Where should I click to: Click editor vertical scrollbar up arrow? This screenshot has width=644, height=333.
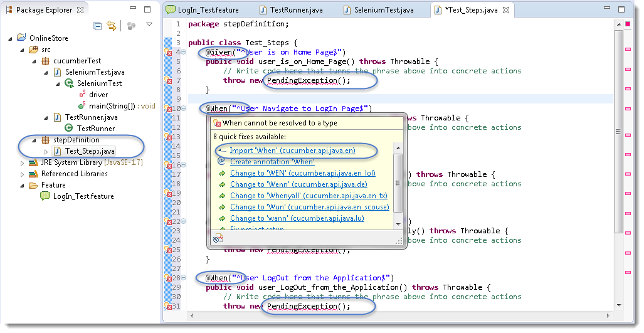pyautogui.click(x=619, y=24)
